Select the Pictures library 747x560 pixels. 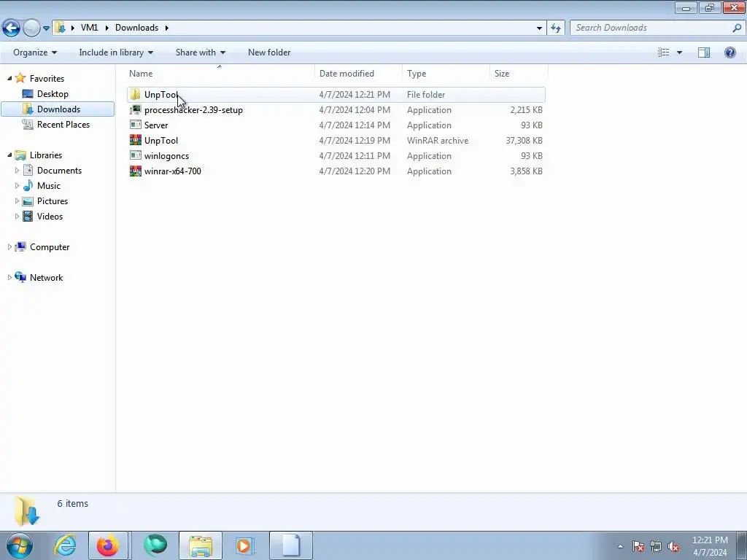(x=53, y=201)
